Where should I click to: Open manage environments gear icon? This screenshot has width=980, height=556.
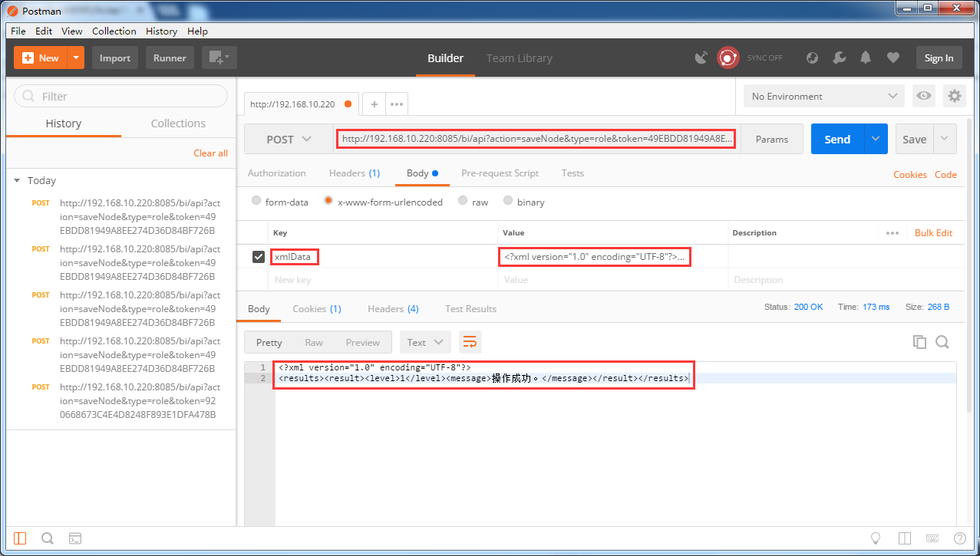click(x=954, y=96)
